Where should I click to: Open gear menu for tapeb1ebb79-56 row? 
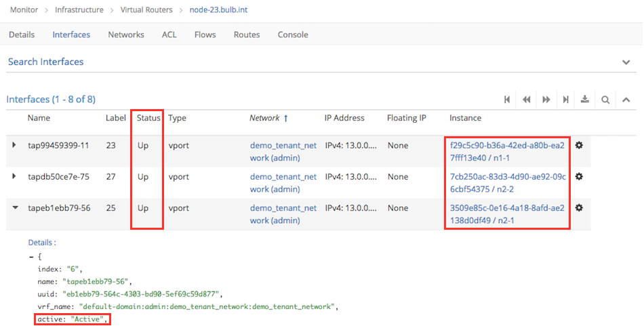point(579,208)
